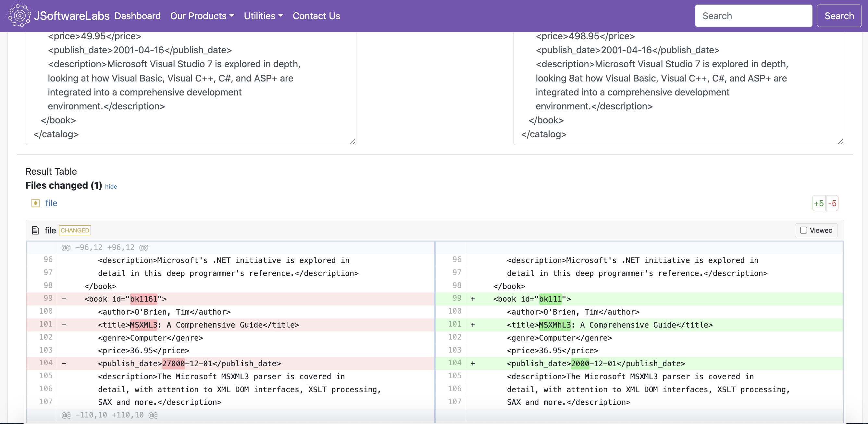The width and height of the screenshot is (868, 424).
Task: Hide the Files changed list
Action: pos(111,186)
